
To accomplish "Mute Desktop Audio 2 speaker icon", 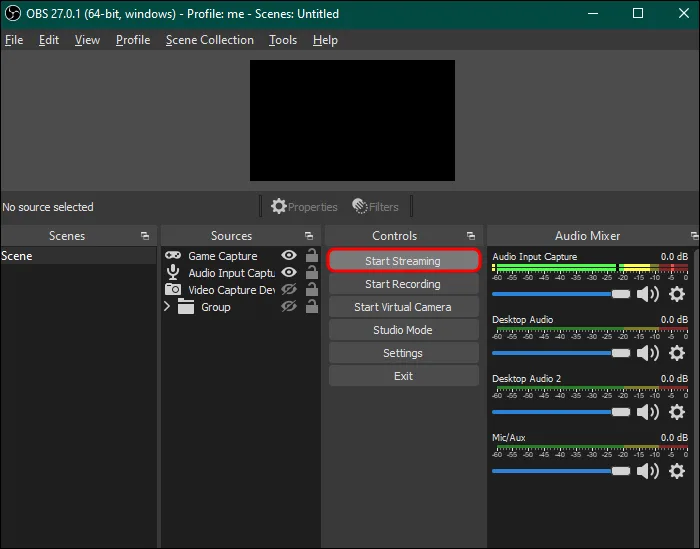I will (x=648, y=412).
